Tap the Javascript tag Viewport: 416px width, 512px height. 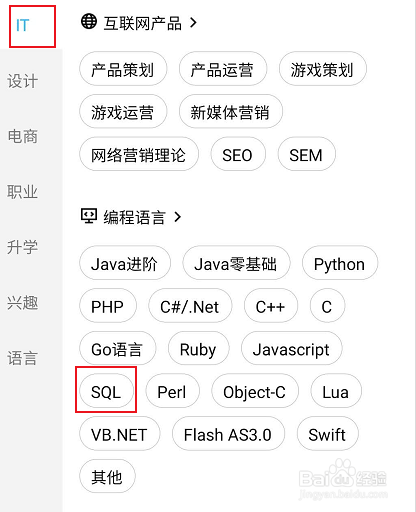(x=291, y=349)
